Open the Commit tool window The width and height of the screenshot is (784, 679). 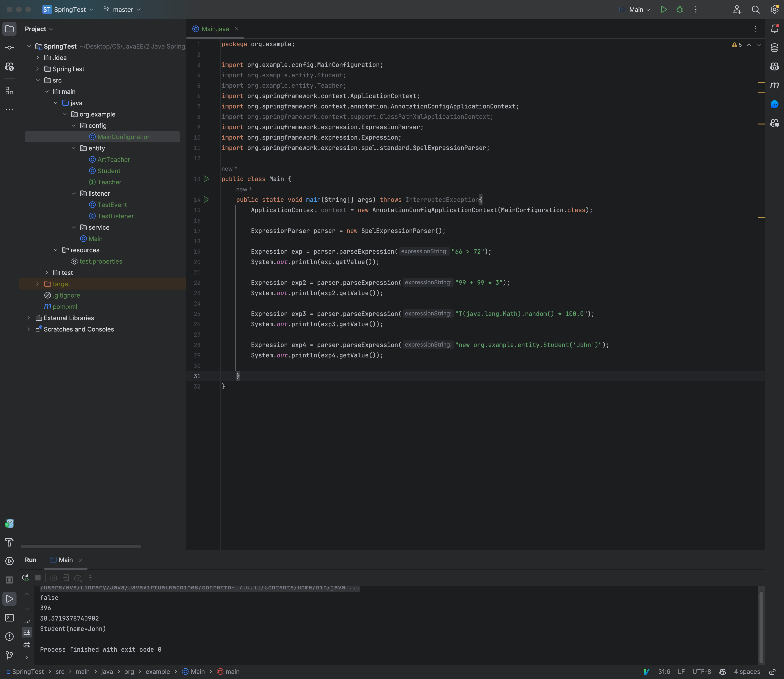(x=9, y=47)
